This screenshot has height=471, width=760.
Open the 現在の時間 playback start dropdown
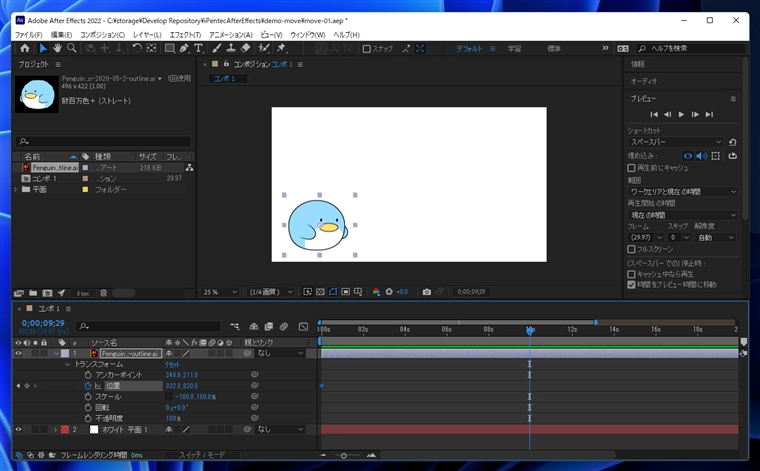pyautogui.click(x=683, y=215)
